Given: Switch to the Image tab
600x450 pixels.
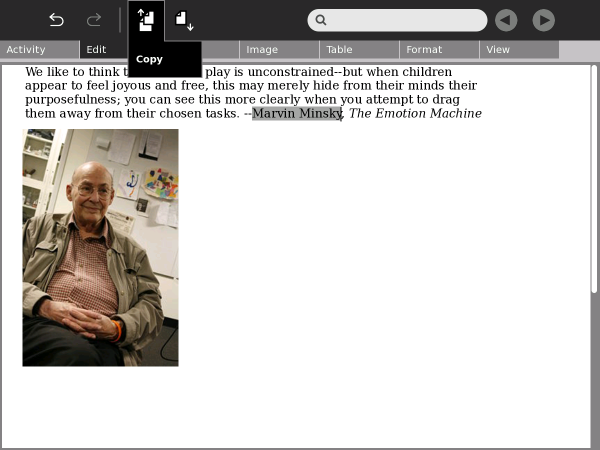Looking at the screenshot, I should [278, 50].
